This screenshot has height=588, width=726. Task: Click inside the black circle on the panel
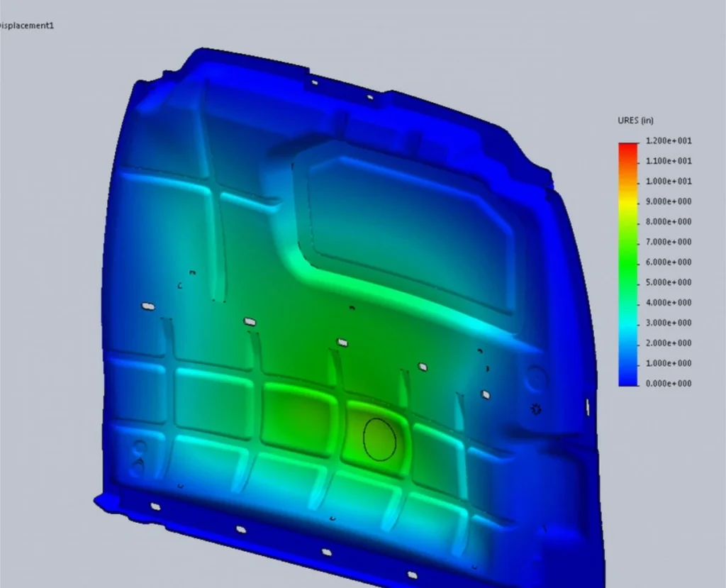379,439
